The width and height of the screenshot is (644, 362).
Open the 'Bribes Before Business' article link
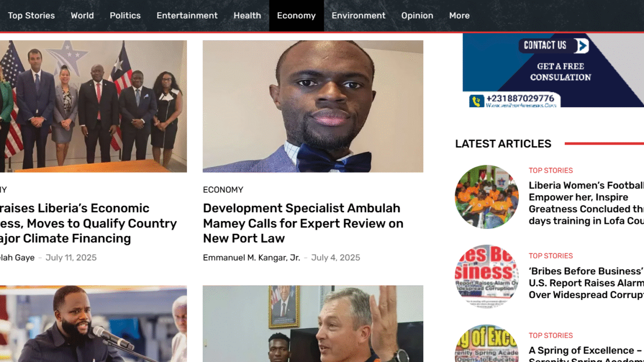click(x=586, y=283)
